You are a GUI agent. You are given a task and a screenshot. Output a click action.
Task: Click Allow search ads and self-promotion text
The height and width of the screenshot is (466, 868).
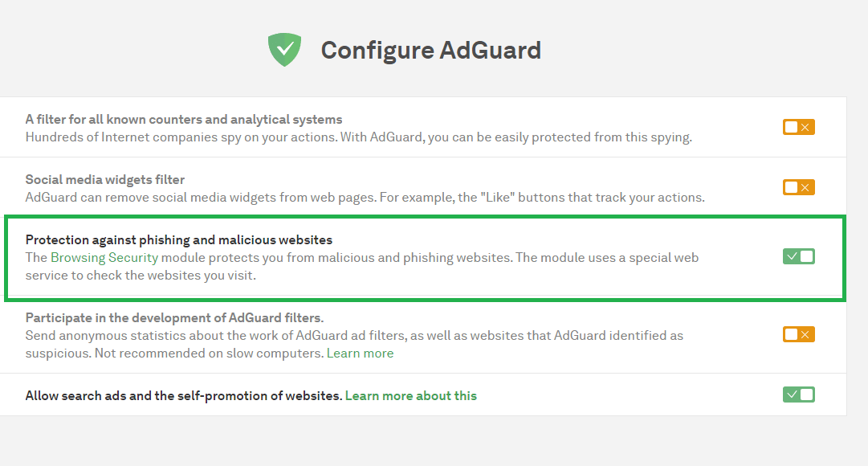coord(184,395)
